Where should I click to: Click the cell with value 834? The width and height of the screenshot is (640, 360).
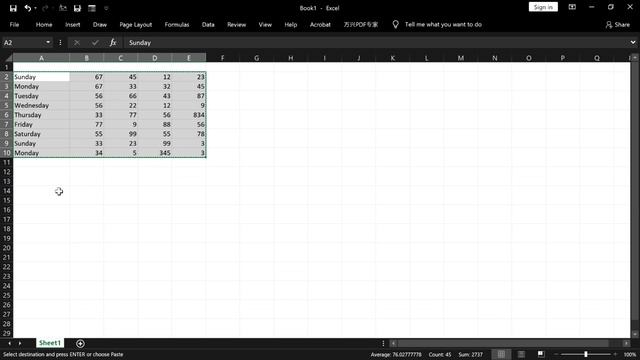pos(189,115)
